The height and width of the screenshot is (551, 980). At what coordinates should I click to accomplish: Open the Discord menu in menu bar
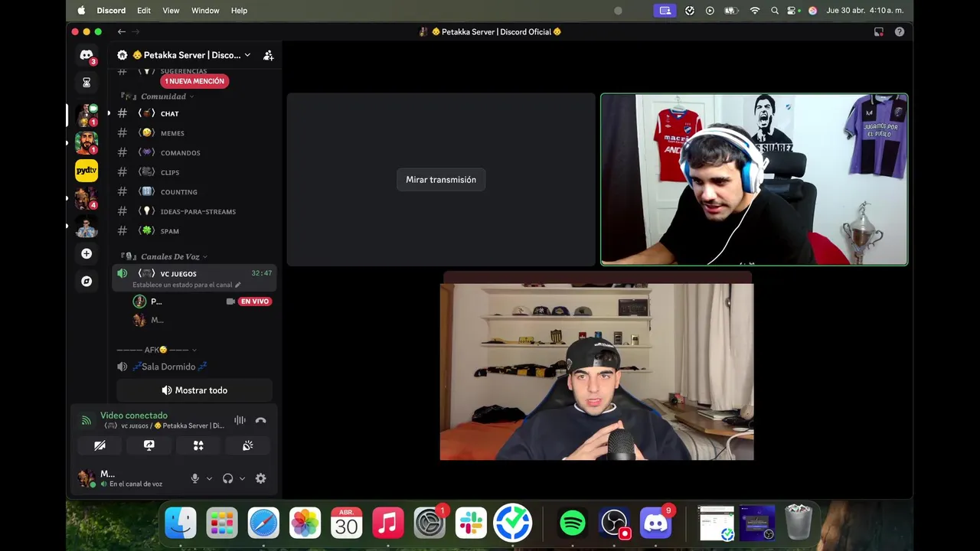coord(112,11)
